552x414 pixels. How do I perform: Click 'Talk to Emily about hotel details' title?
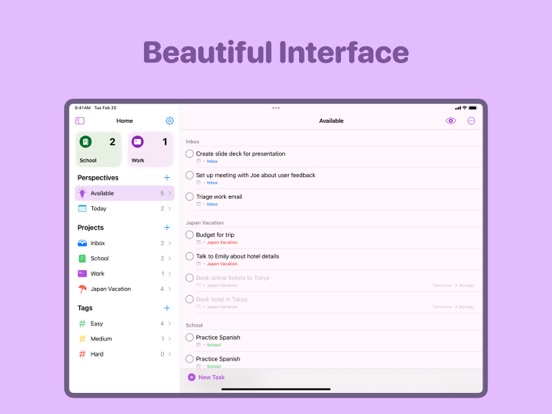[238, 256]
